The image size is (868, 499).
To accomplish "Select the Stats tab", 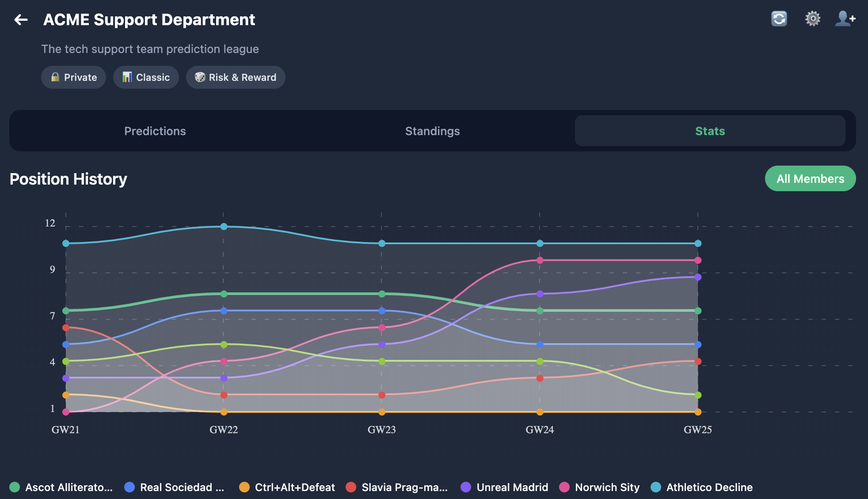I will [x=709, y=131].
